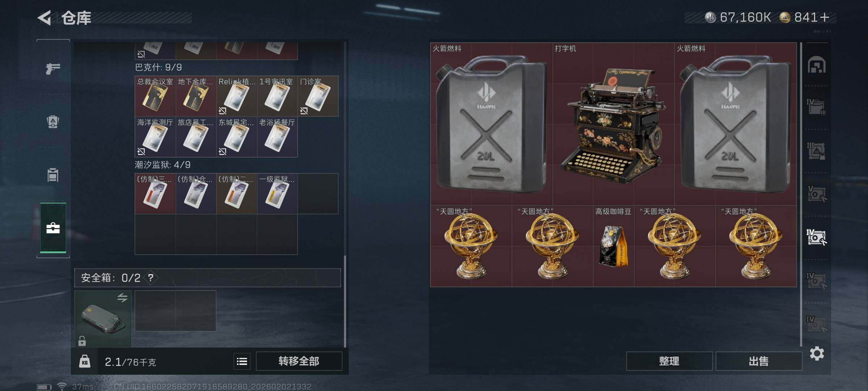
Task: Go back using the warehouse back arrow
Action: pos(44,18)
